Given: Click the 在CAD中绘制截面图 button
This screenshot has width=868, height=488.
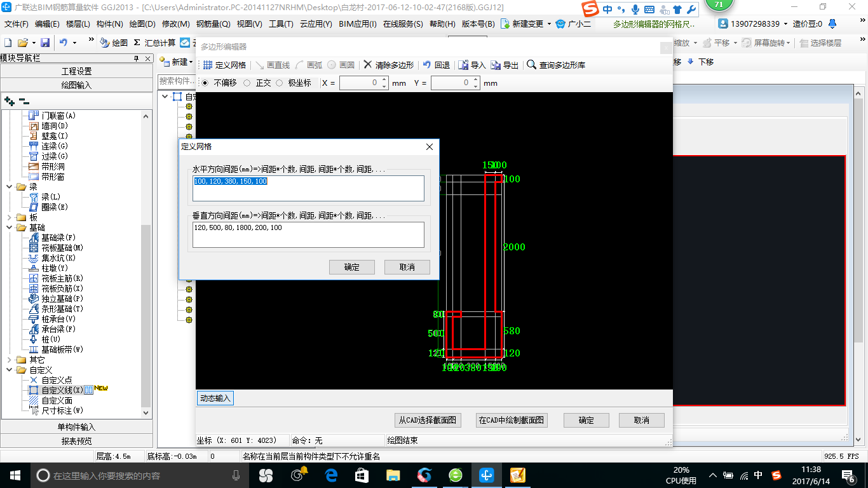Looking at the screenshot, I should [x=512, y=420].
